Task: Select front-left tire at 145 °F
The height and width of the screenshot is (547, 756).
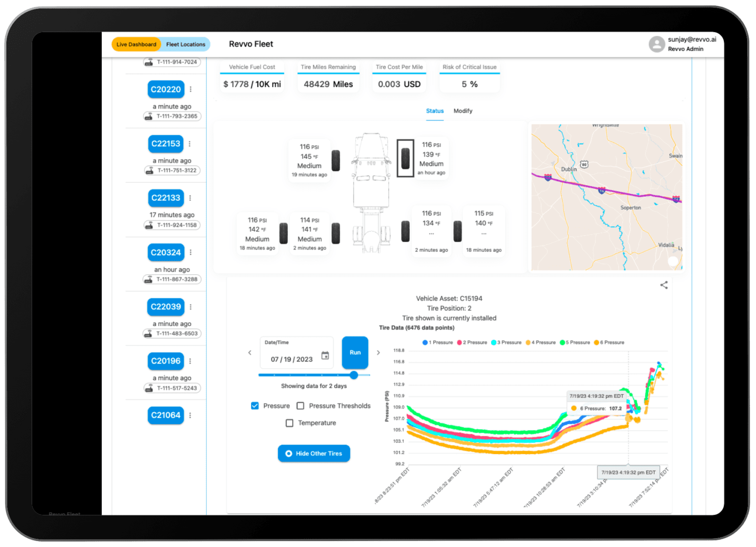Action: [x=336, y=160]
